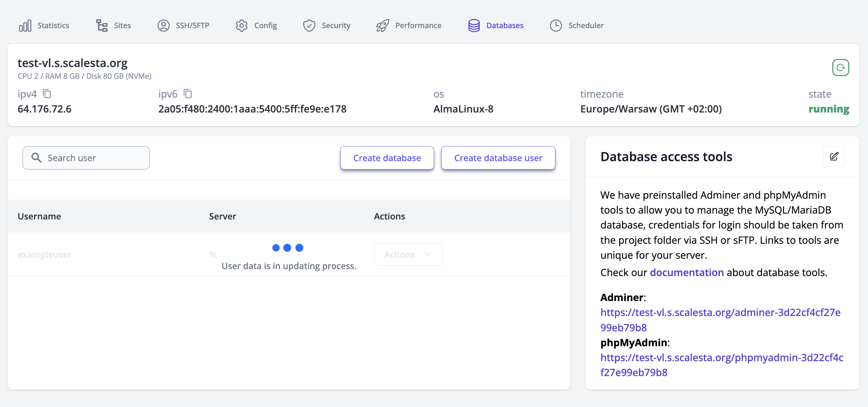Click the SSH/SFTP user icon
The image size is (868, 407).
pos(163,25)
